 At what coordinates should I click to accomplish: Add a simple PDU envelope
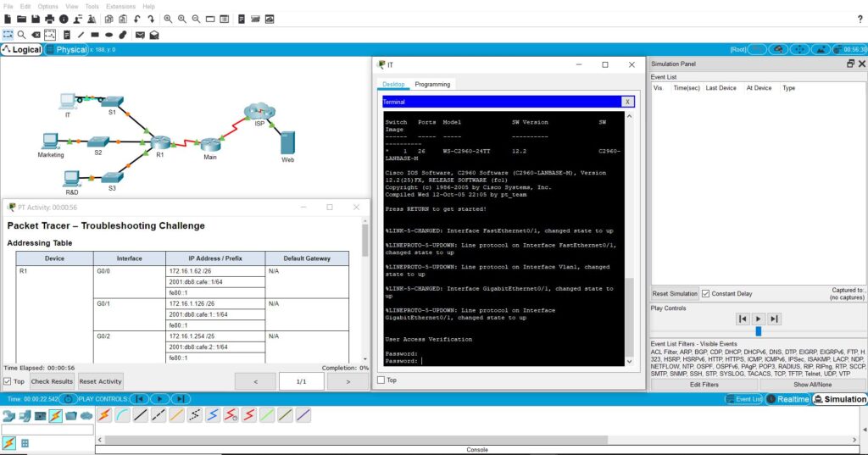click(139, 35)
